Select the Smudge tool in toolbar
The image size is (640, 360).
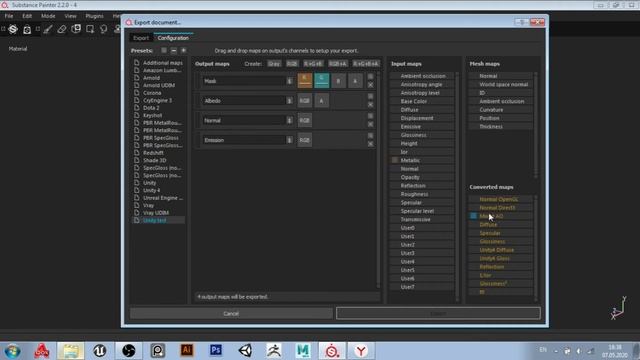104,29
